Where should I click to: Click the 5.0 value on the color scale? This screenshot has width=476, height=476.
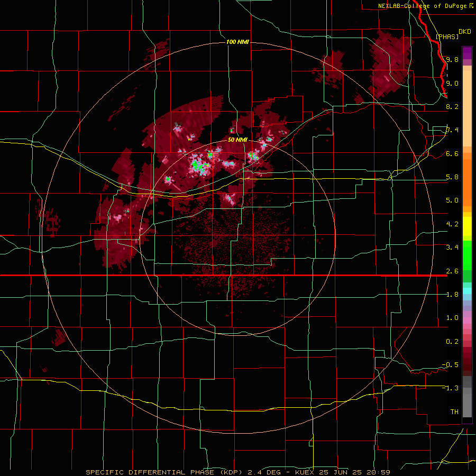point(452,200)
